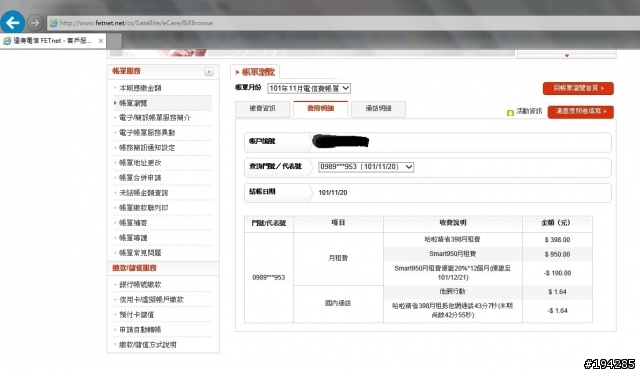Click the browser forward arrow button
640x372 pixels.
[35, 23]
